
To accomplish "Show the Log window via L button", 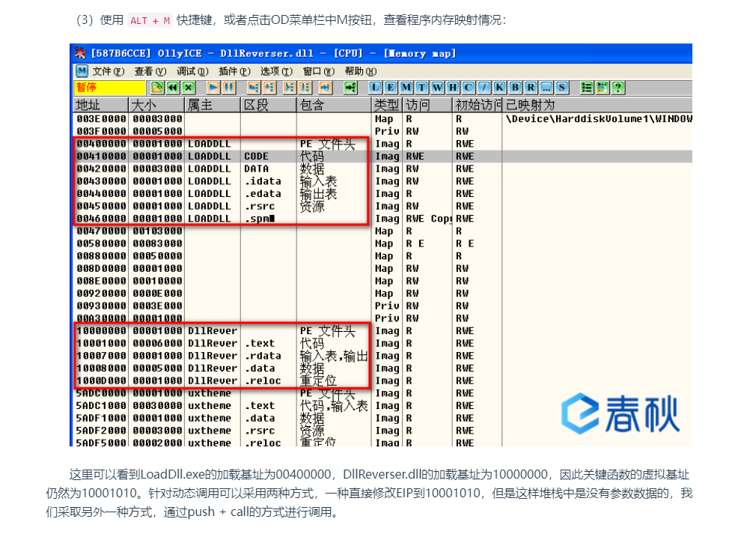I will tap(375, 88).
